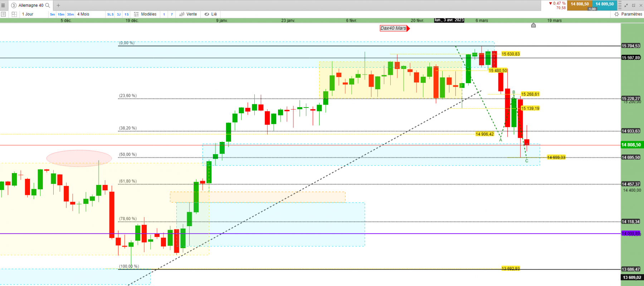The width and height of the screenshot is (644, 286).
Task: Open the Vente trading menu
Action: [188, 14]
